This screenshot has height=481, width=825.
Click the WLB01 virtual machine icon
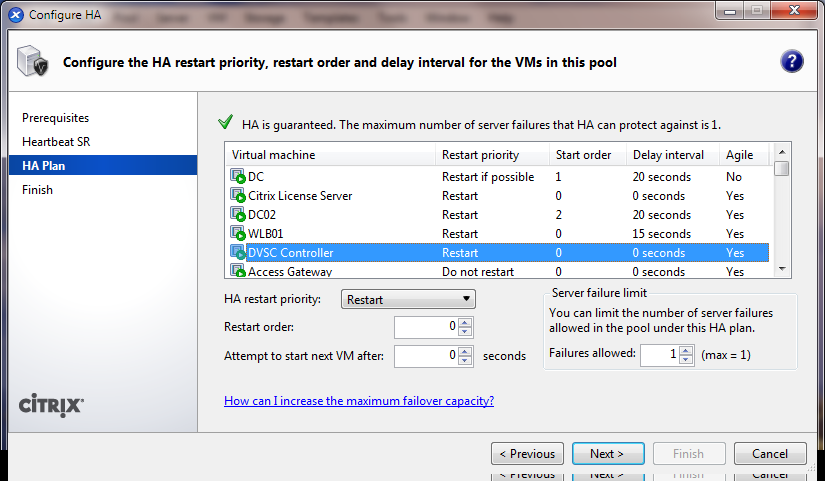(238, 234)
